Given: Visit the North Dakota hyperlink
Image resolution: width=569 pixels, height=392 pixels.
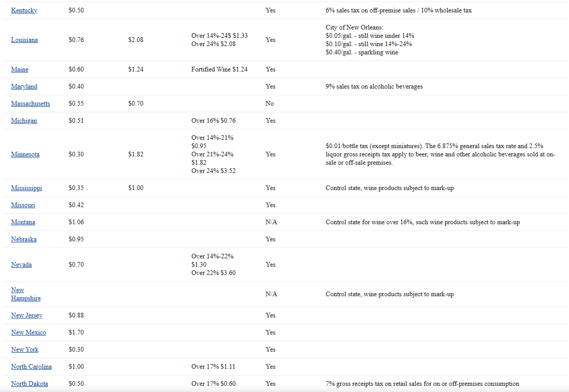Looking at the screenshot, I should tap(30, 384).
